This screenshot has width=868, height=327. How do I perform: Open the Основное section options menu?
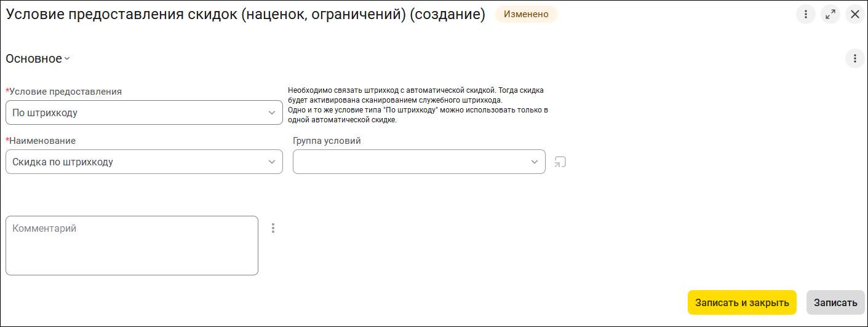(x=854, y=59)
